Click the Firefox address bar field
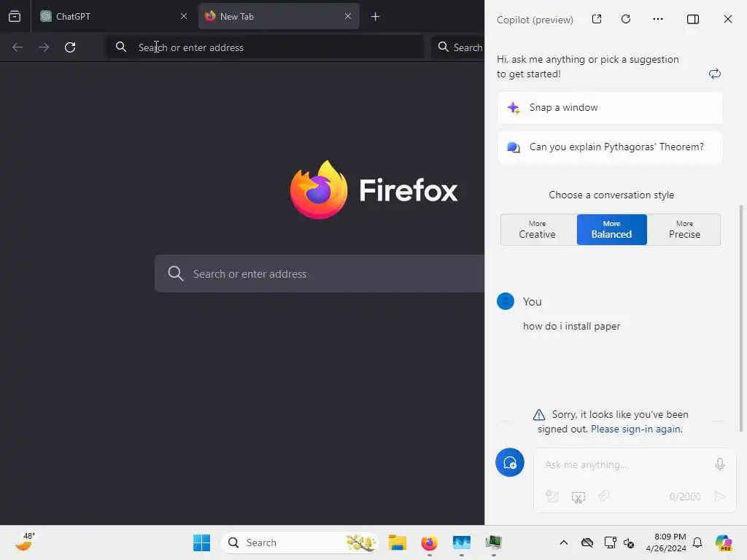The width and height of the screenshot is (747, 560). pyautogui.click(x=264, y=47)
